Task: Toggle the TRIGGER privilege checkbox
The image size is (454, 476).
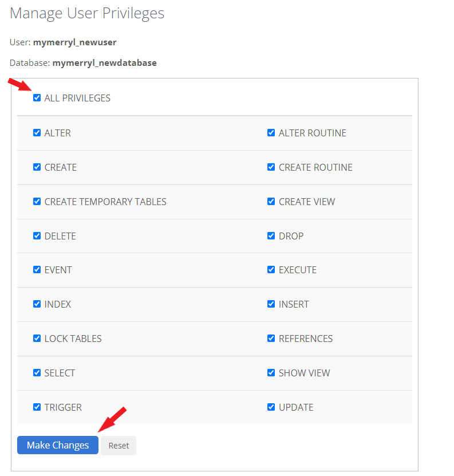Action: [x=37, y=407]
